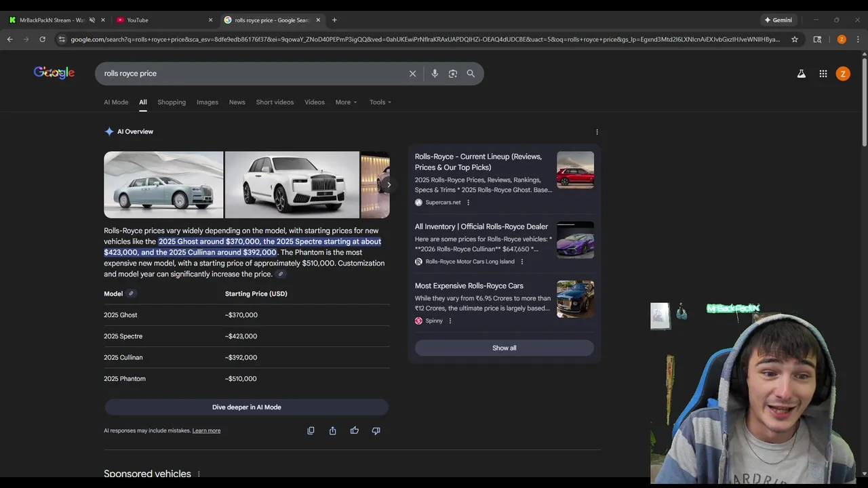
Task: Open a new browser tab
Action: [x=334, y=20]
